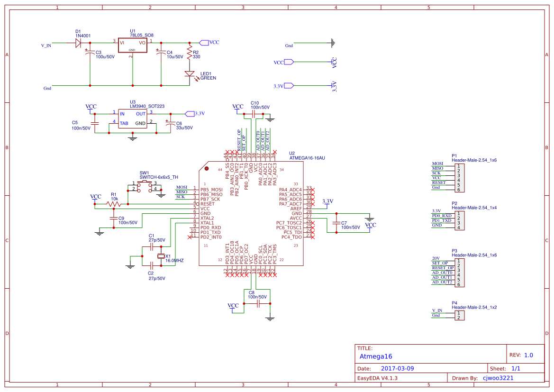Click the "XTAL2" pin label
Image resolution: width=554 pixels, height=392 pixels.
coord(207,219)
